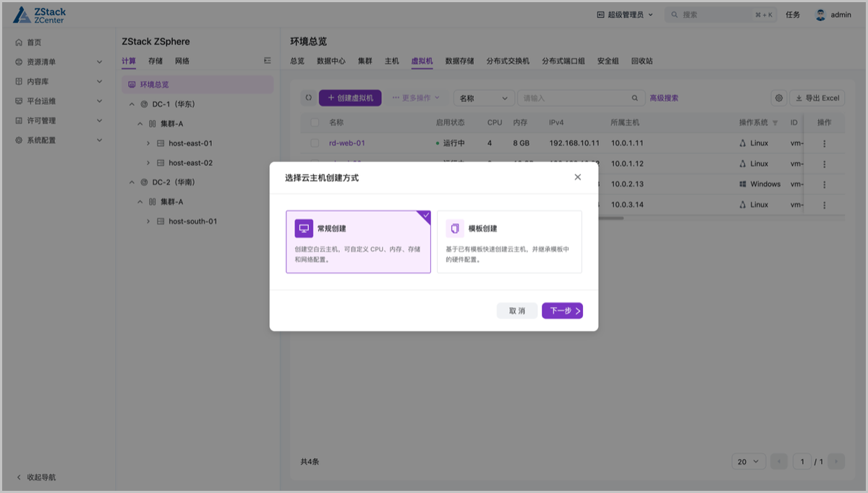Click the host icon beside host-south-01

[x=161, y=222]
